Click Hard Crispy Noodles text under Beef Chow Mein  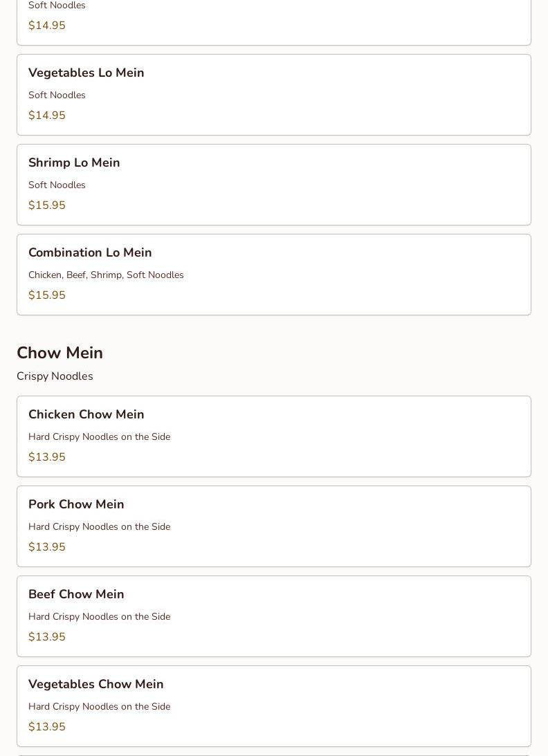[x=99, y=616]
